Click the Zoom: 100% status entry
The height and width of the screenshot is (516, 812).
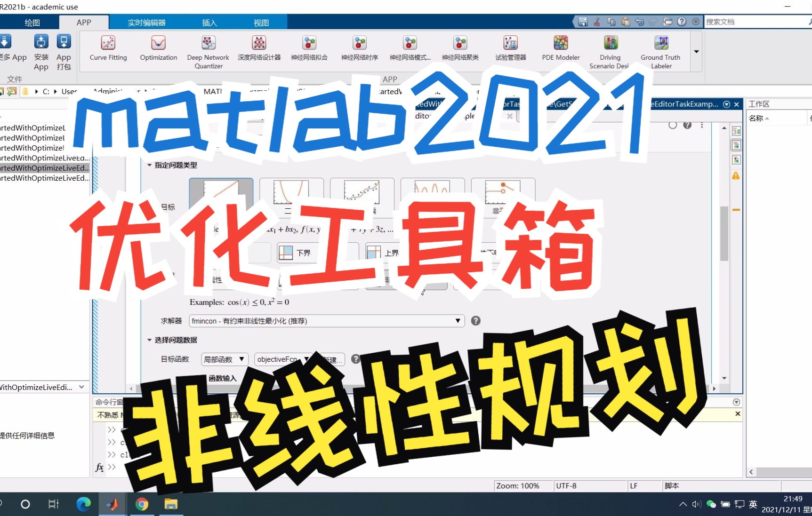point(518,486)
